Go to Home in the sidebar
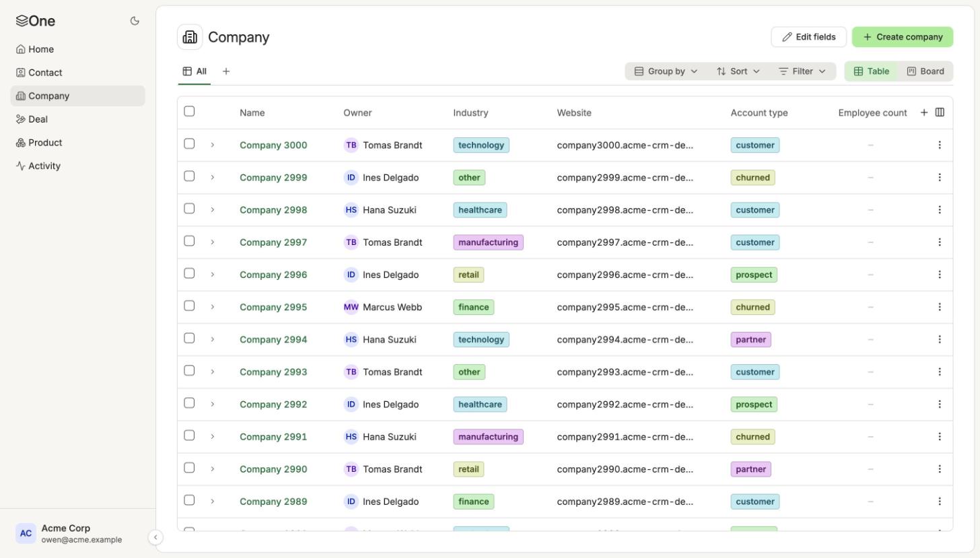Image resolution: width=980 pixels, height=558 pixels. 77,49
